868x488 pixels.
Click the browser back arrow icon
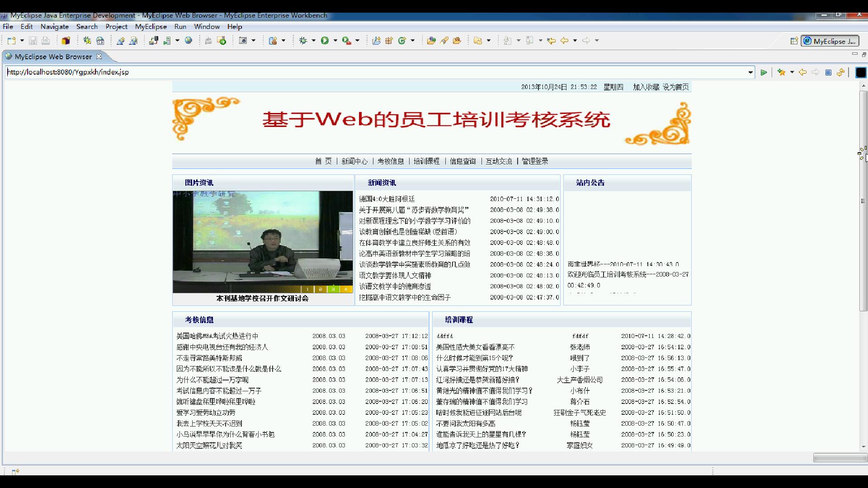tap(802, 72)
